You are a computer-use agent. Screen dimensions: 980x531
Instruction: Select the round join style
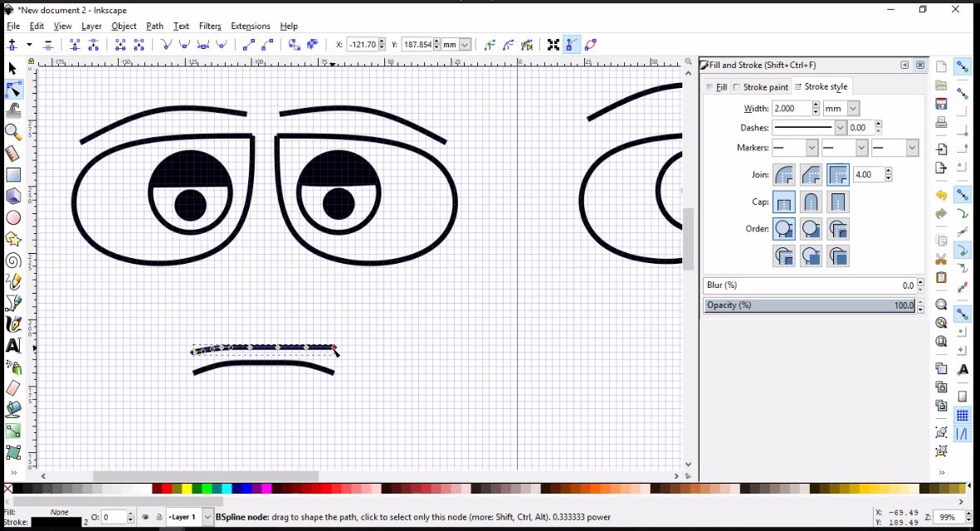coord(783,175)
